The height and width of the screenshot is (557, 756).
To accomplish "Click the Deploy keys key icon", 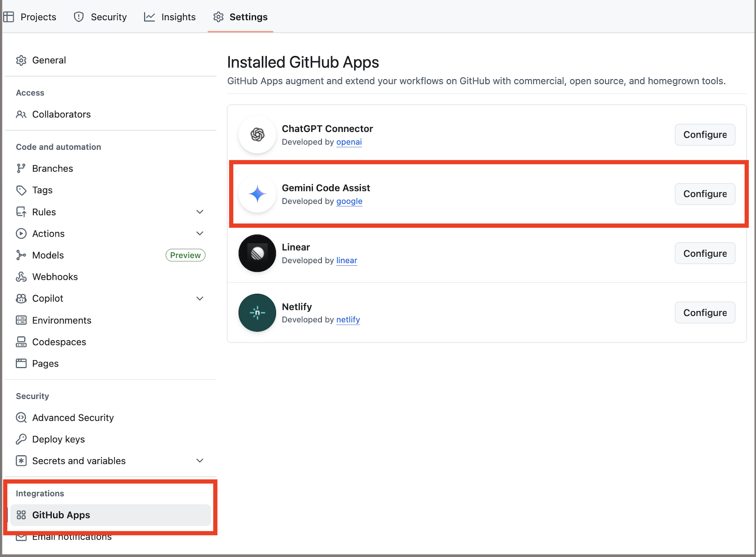I will coord(21,439).
